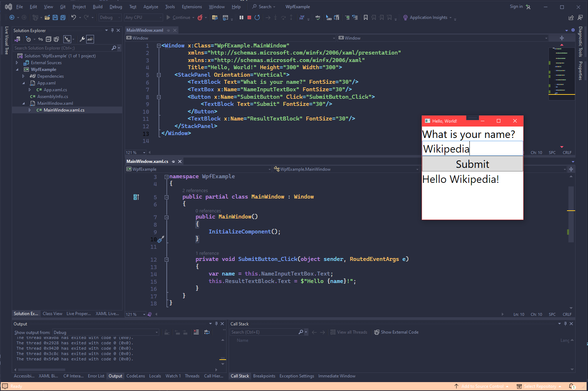The height and width of the screenshot is (391, 588).
Task: Click Collapse All icon in Solution Explorer
Action: (48, 39)
